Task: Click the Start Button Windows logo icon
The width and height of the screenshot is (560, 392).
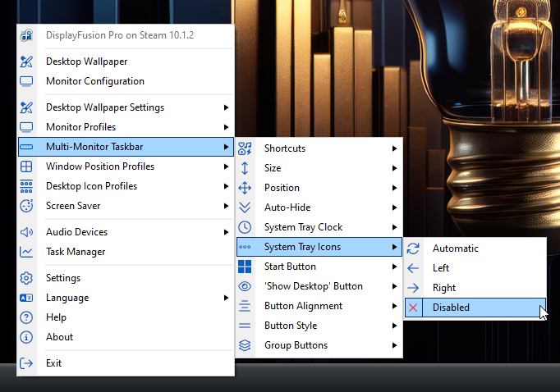Action: tap(245, 267)
